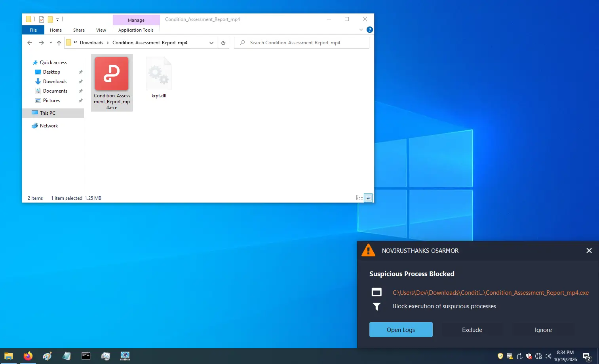The width and height of the screenshot is (599, 364).
Task: Open the Application Tools ribbon tab
Action: (x=136, y=30)
